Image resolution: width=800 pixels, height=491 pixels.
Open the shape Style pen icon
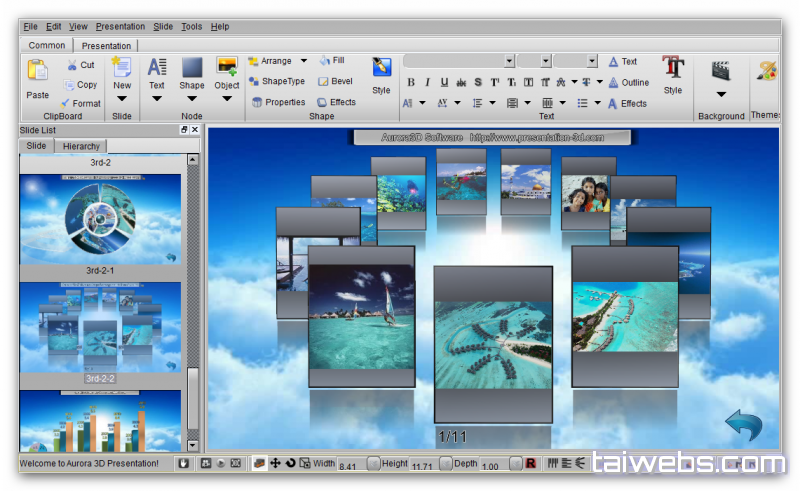pos(381,67)
